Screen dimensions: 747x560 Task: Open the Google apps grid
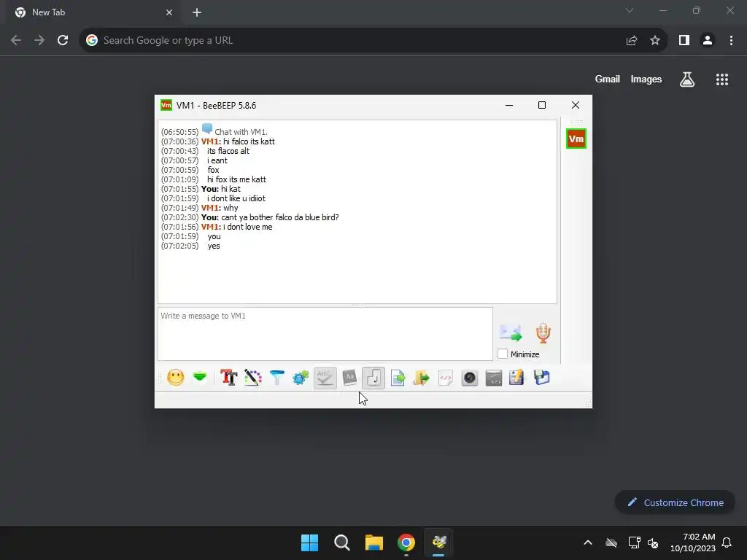[x=722, y=79]
